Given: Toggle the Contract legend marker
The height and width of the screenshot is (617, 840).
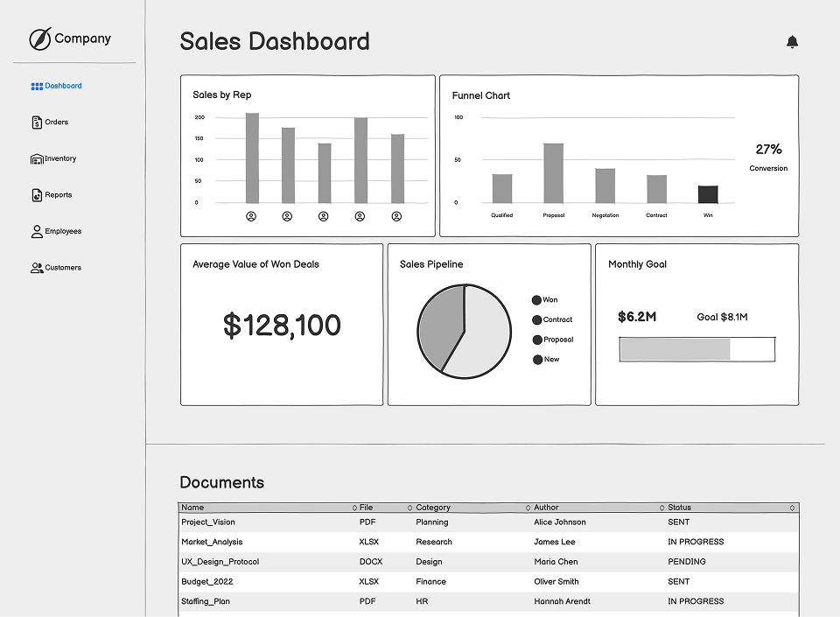Looking at the screenshot, I should point(536,319).
